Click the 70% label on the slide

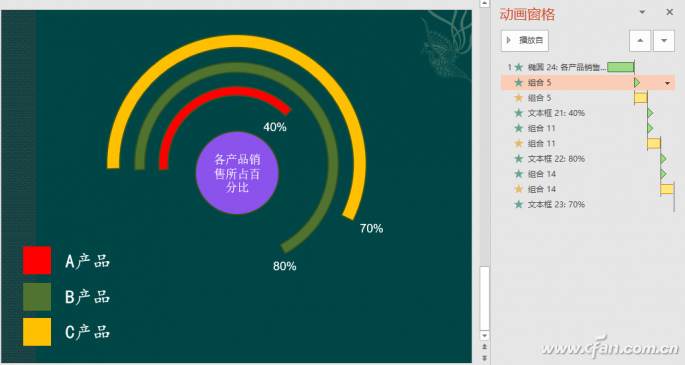pos(371,228)
